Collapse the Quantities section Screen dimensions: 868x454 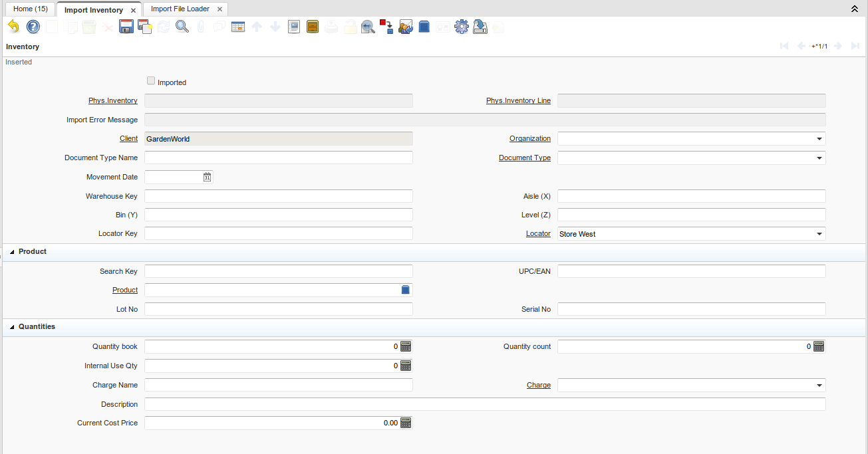(12, 327)
